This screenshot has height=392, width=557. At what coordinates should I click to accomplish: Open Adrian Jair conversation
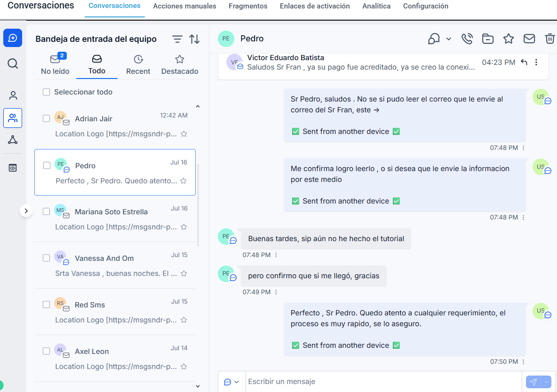pyautogui.click(x=115, y=125)
